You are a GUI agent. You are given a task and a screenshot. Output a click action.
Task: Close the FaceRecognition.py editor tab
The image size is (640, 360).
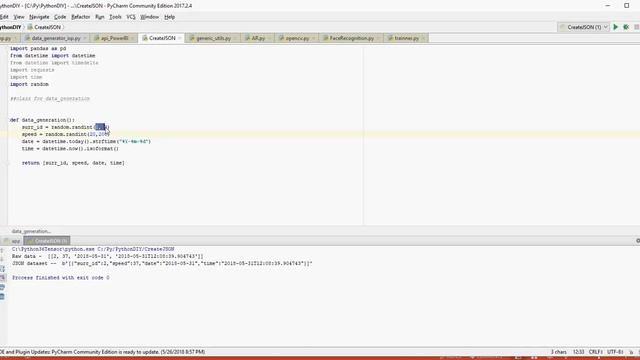point(378,38)
